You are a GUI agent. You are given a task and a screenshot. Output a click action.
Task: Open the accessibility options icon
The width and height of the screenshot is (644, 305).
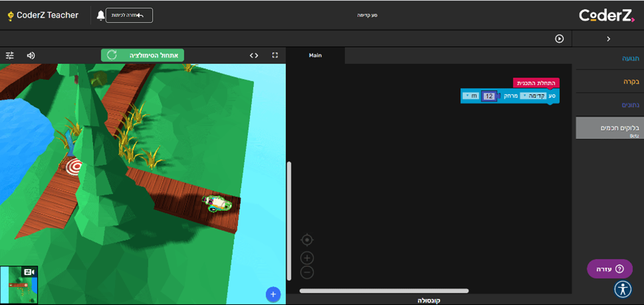(623, 289)
